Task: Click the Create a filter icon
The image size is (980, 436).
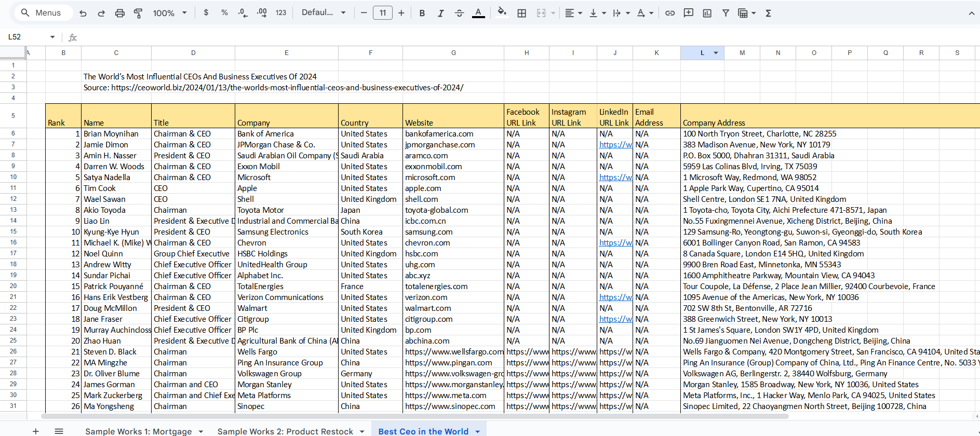Action: point(726,13)
